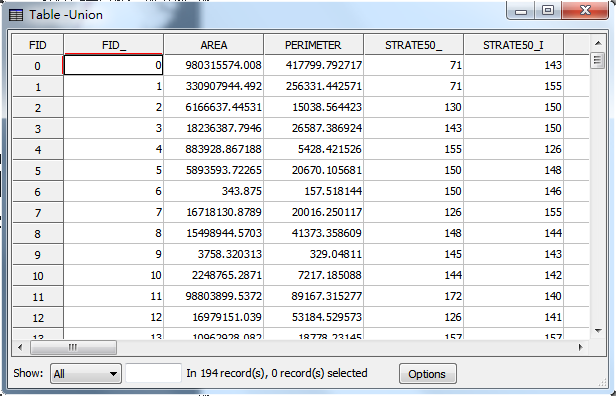This screenshot has height=396, width=616.
Task: Select the PERIMETER column header
Action: (x=313, y=45)
